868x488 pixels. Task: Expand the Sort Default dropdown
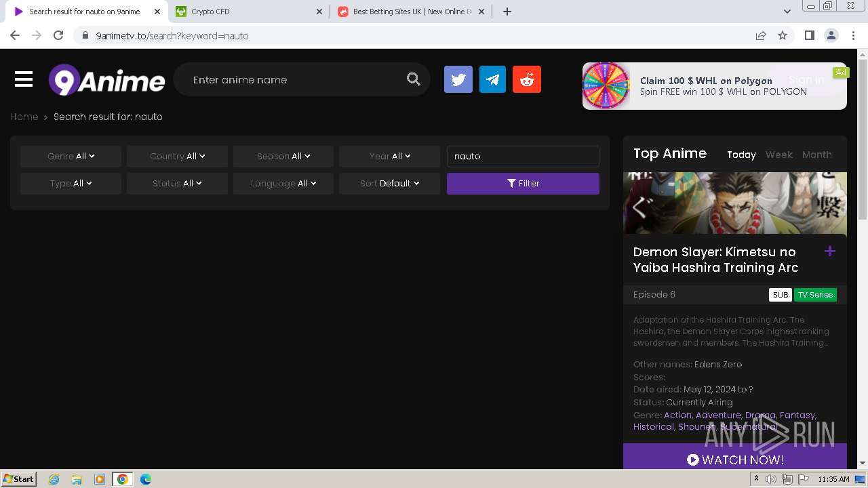click(390, 184)
